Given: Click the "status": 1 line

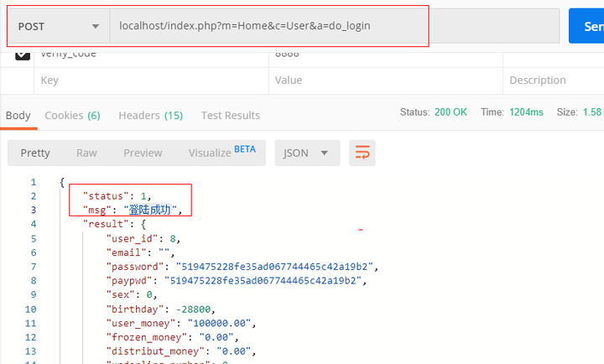Looking at the screenshot, I should click(x=117, y=196).
